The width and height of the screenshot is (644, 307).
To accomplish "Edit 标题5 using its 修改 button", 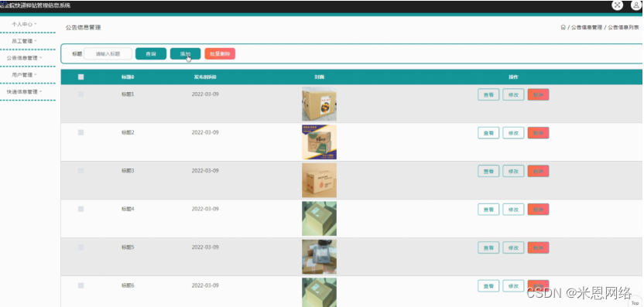I will coord(513,247).
